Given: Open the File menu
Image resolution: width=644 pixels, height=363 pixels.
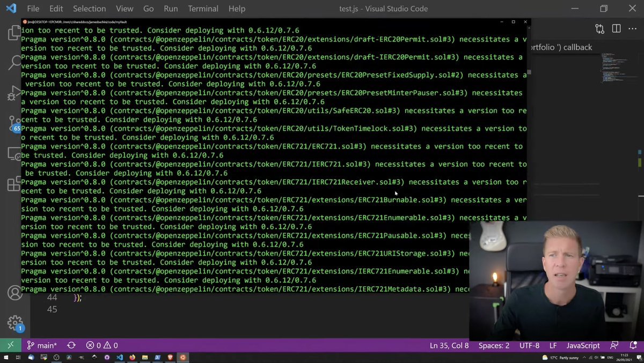Looking at the screenshot, I should [33, 9].
